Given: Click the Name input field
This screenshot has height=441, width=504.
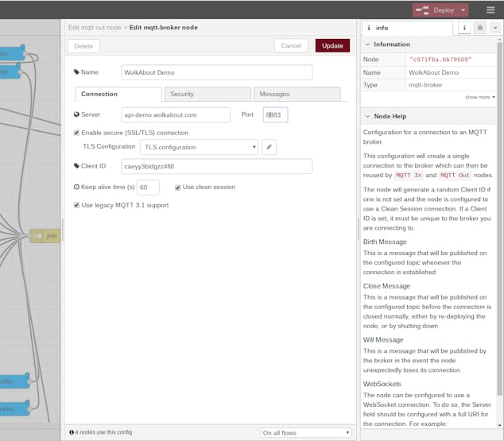Looking at the screenshot, I should (216, 72).
